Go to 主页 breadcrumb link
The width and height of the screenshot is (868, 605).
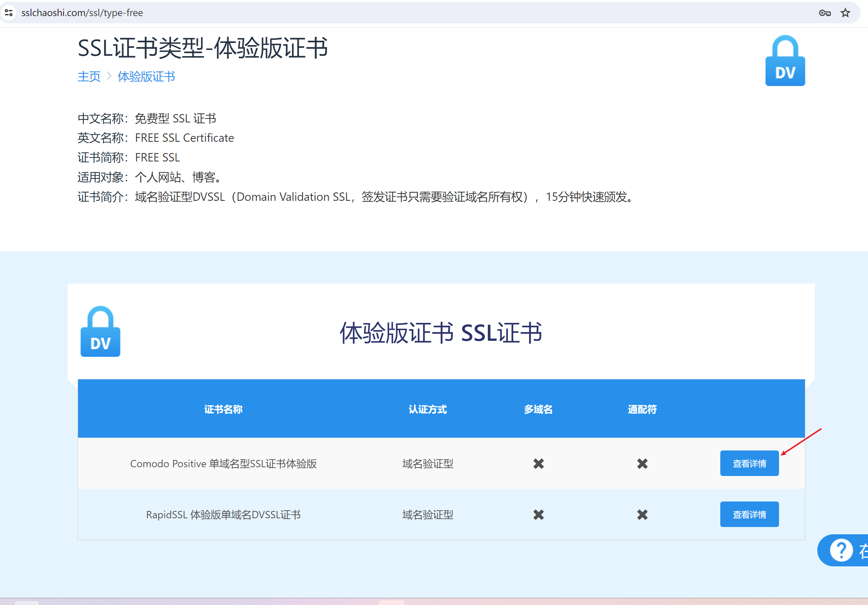[89, 77]
